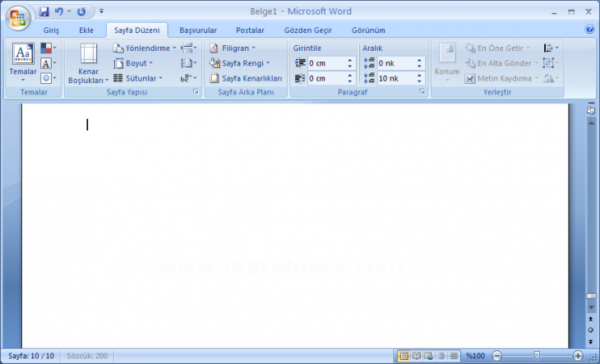Click the vertical scrollbar down arrow
The image size is (600, 364).
pyautogui.click(x=591, y=307)
